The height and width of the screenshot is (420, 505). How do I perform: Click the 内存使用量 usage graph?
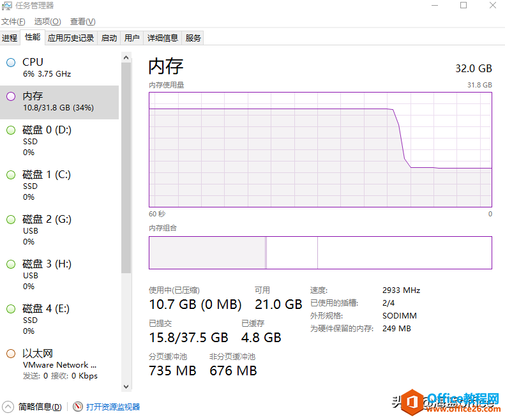320,149
